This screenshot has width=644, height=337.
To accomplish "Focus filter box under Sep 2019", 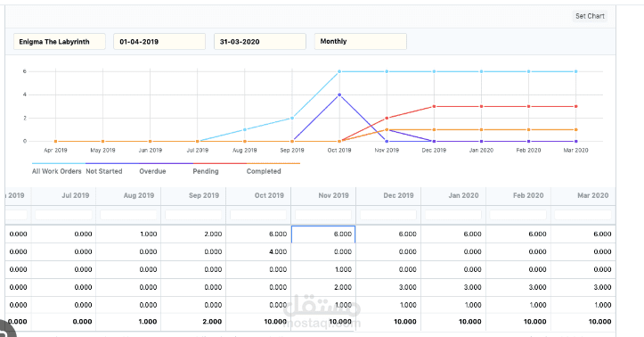I will (x=193, y=215).
